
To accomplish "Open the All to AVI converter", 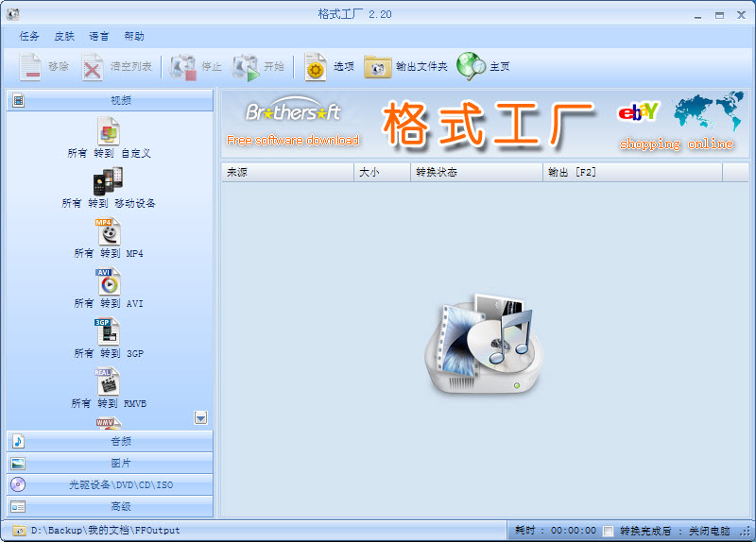I will [109, 281].
